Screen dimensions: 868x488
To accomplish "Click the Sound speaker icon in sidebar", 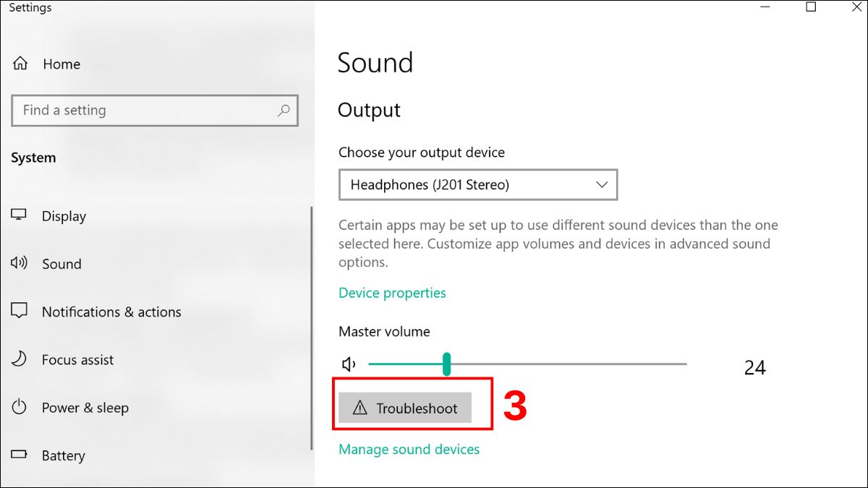I will click(19, 263).
